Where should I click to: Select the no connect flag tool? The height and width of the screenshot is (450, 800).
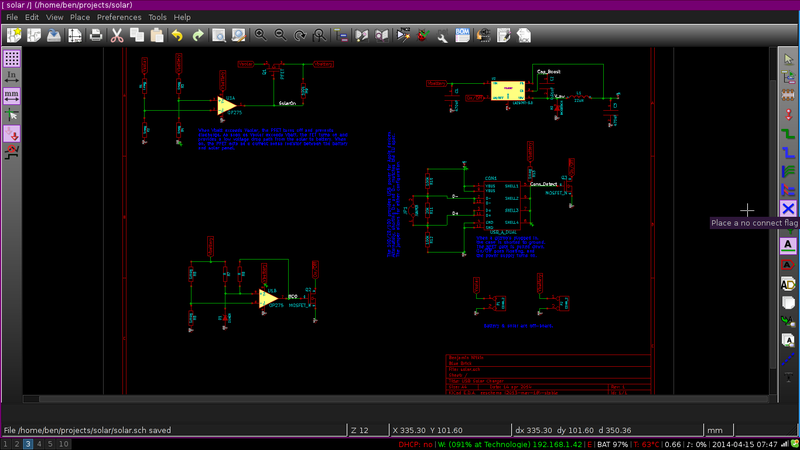pyautogui.click(x=788, y=208)
